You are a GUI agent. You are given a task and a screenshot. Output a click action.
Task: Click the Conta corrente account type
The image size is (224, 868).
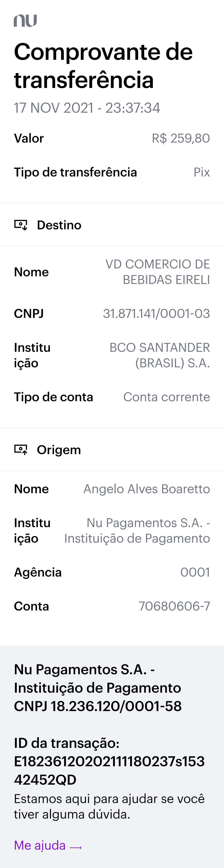tap(166, 397)
